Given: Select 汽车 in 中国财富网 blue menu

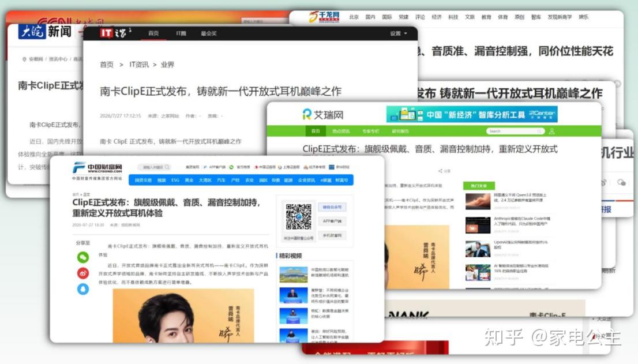Looking at the screenshot, I should coord(221,180).
